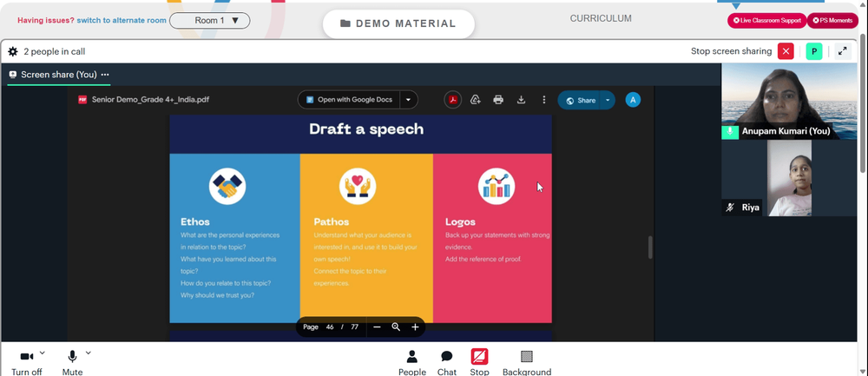Image resolution: width=868 pixels, height=376 pixels.
Task: Click Senior Demo_Grade 4+_India.pdf file name
Action: click(x=150, y=100)
